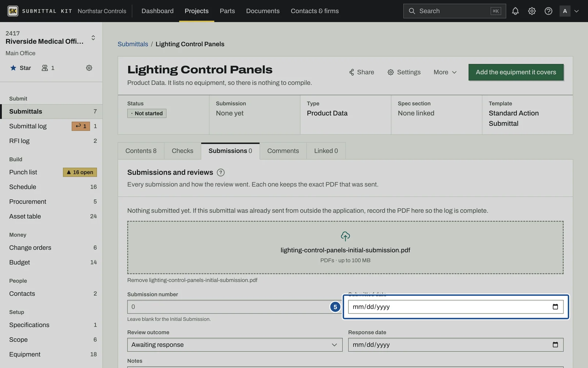The image size is (588, 368).
Task: Open Specifications in sidebar
Action: point(51,325)
